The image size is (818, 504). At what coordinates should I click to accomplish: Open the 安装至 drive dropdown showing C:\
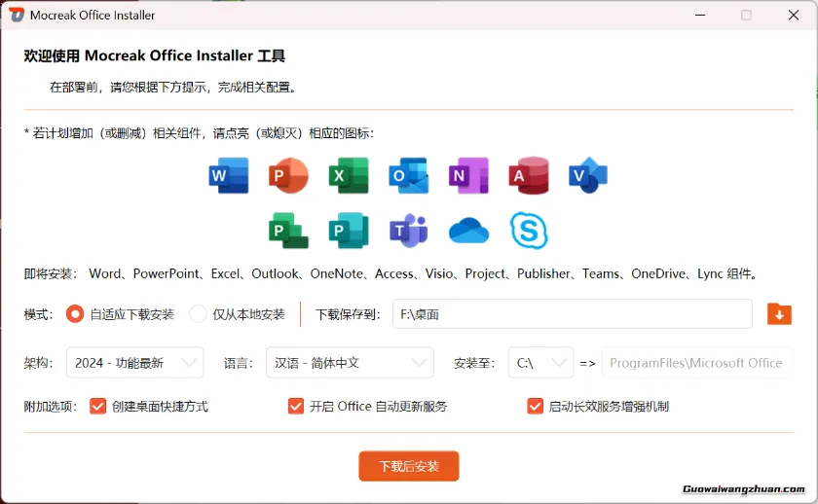(541, 362)
